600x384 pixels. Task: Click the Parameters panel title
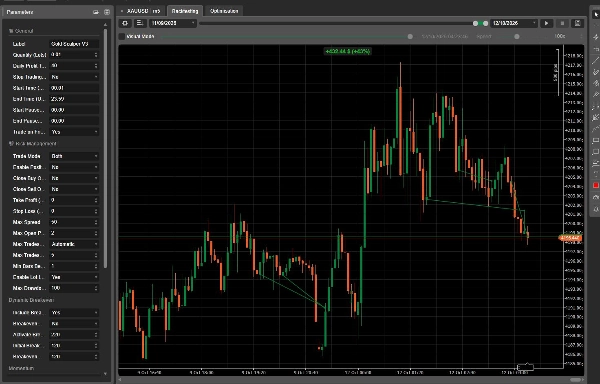click(20, 12)
